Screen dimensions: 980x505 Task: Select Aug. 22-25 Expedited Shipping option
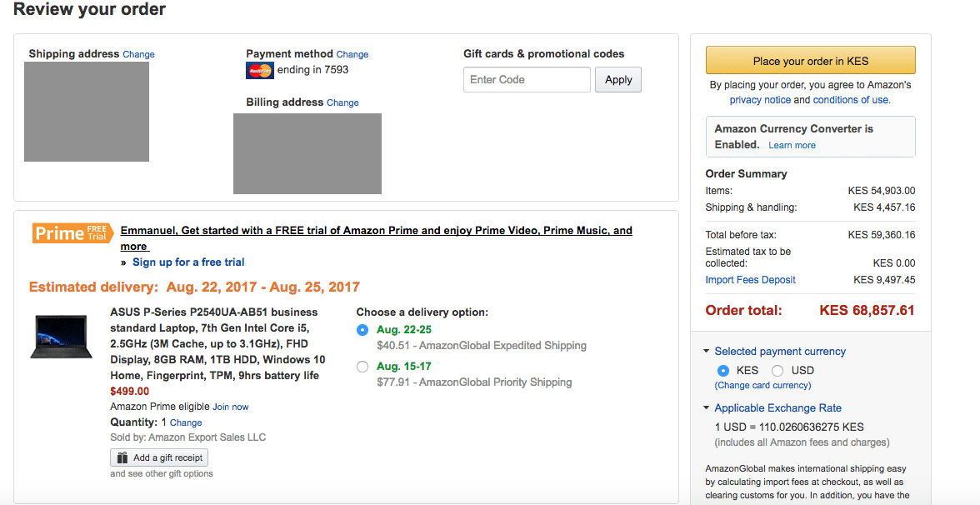(362, 330)
